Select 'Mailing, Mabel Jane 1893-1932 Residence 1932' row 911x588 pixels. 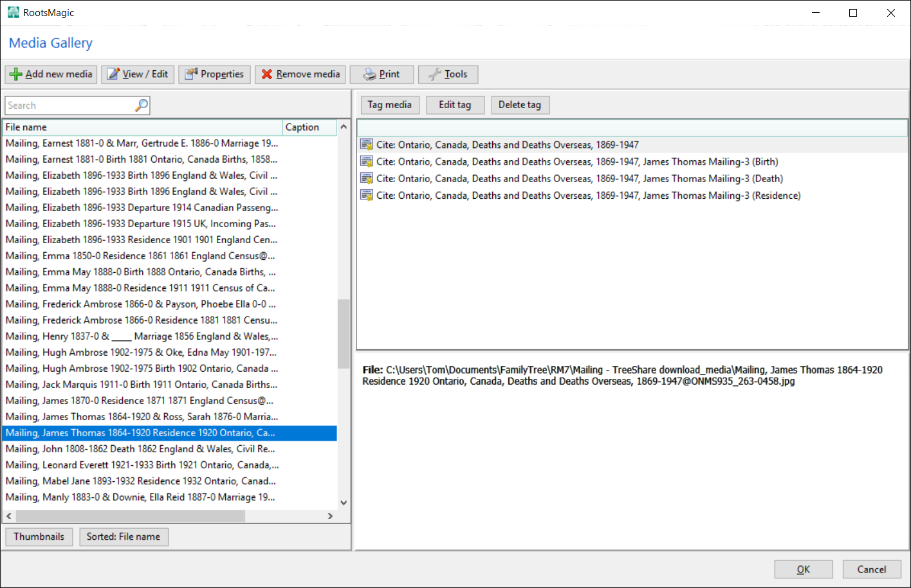coord(169,481)
